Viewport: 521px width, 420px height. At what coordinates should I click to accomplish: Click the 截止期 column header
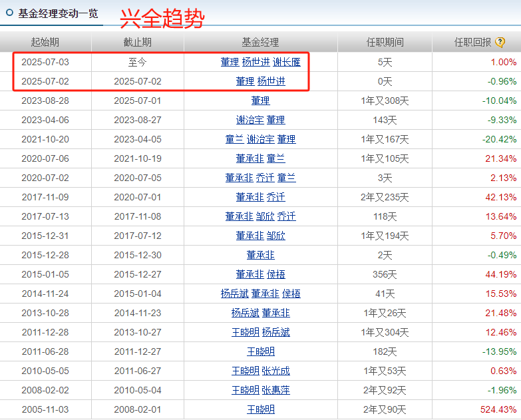coord(138,42)
